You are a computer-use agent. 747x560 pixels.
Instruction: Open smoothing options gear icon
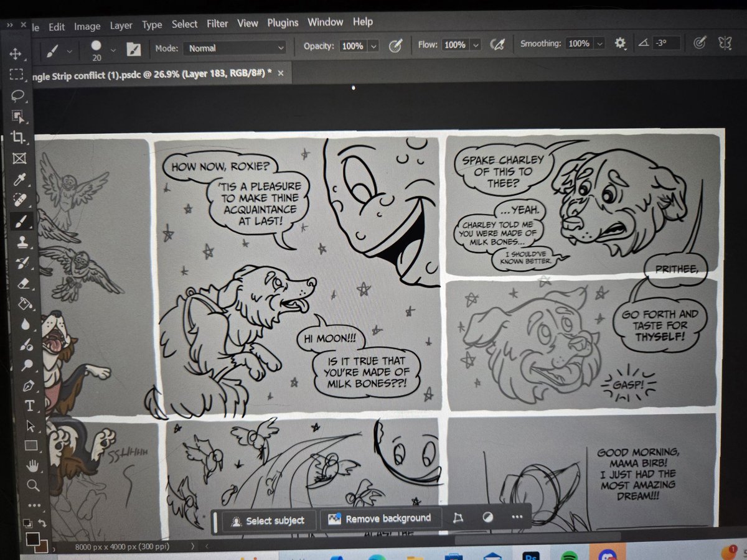point(620,44)
